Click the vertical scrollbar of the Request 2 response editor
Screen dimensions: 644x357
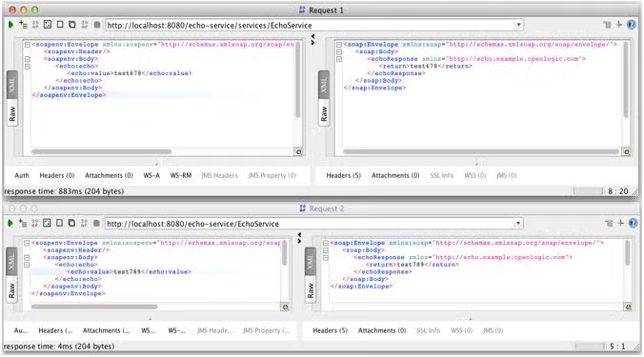point(627,253)
